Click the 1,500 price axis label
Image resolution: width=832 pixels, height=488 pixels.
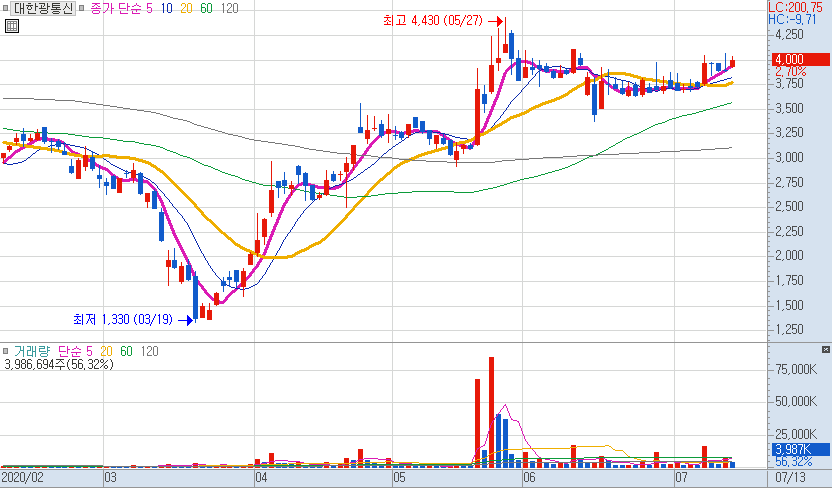(790, 306)
